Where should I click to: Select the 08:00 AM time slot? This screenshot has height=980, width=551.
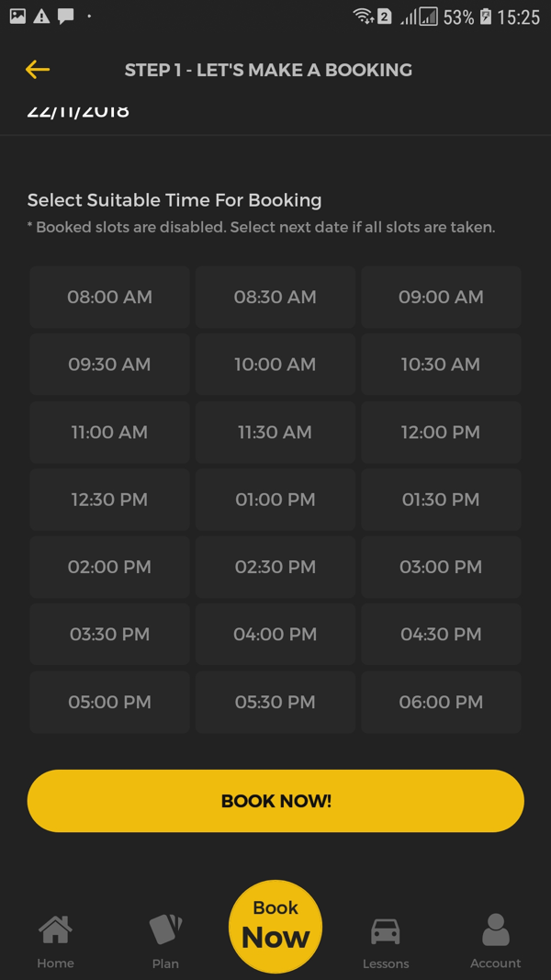click(109, 298)
